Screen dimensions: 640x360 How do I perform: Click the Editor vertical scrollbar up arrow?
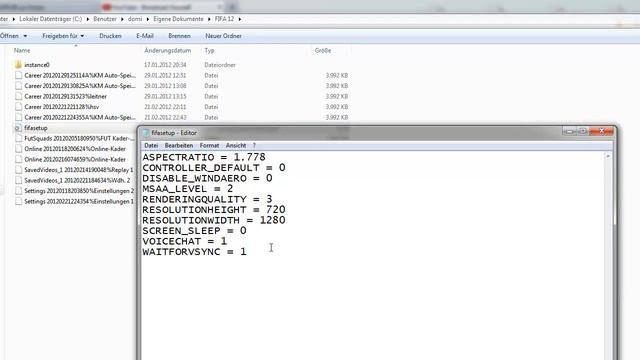[x=608, y=156]
